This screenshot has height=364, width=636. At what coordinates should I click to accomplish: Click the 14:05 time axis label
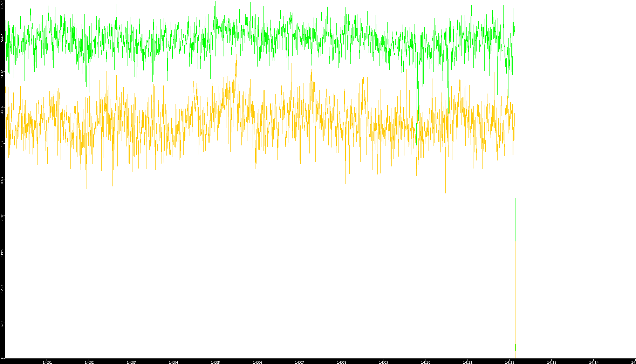pyautogui.click(x=215, y=362)
